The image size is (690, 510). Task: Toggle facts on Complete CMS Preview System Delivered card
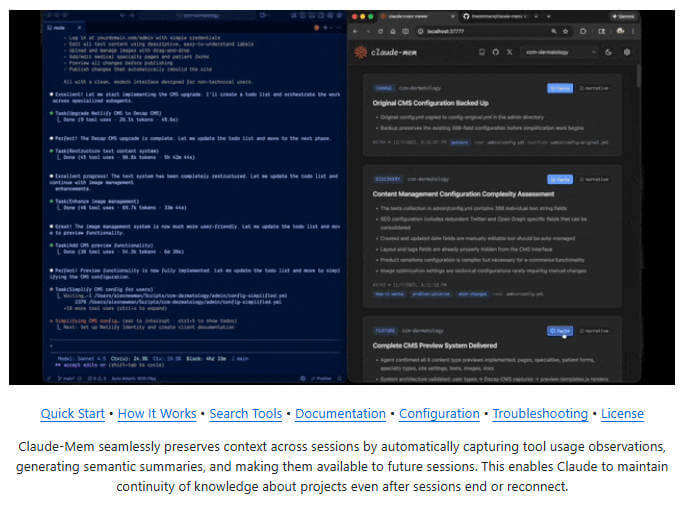[x=560, y=331]
